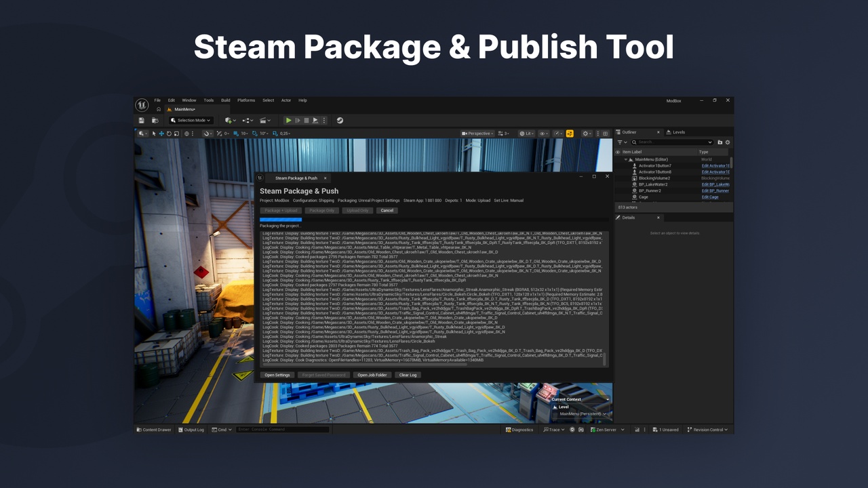Click the Browse content folder icon
This screenshot has height=488, width=868.
point(155,121)
